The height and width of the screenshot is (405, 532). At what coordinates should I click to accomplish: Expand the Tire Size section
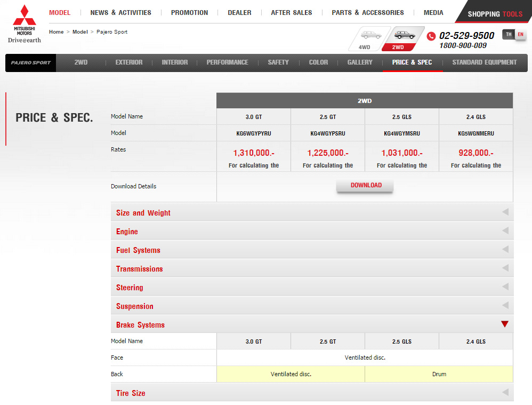[312, 393]
